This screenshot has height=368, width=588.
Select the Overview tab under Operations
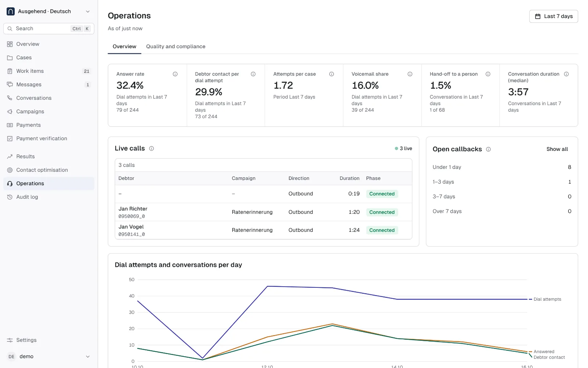(x=124, y=46)
